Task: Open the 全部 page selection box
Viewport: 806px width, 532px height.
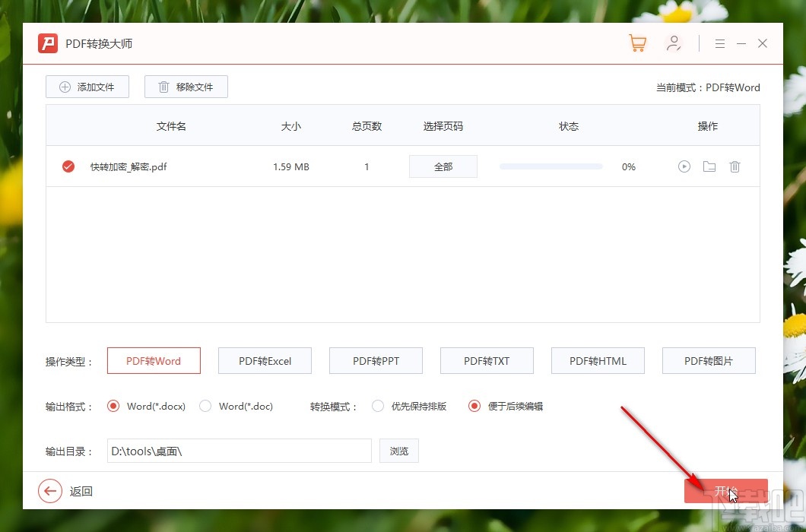Action: (x=443, y=166)
